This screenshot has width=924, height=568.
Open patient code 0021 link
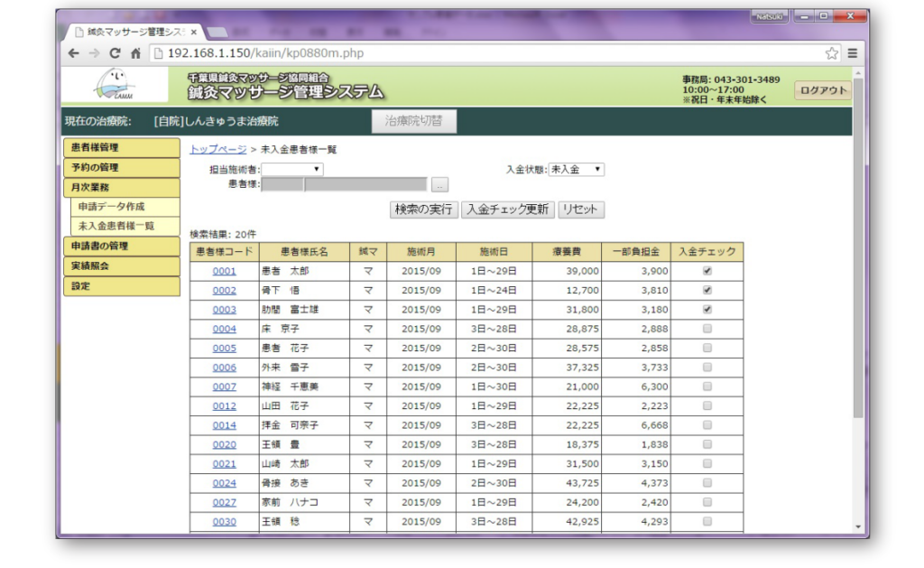pos(225,463)
